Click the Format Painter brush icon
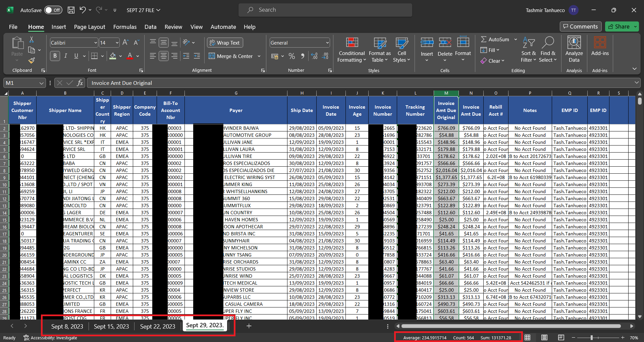Viewport: 644px width, 342px height. (32, 61)
